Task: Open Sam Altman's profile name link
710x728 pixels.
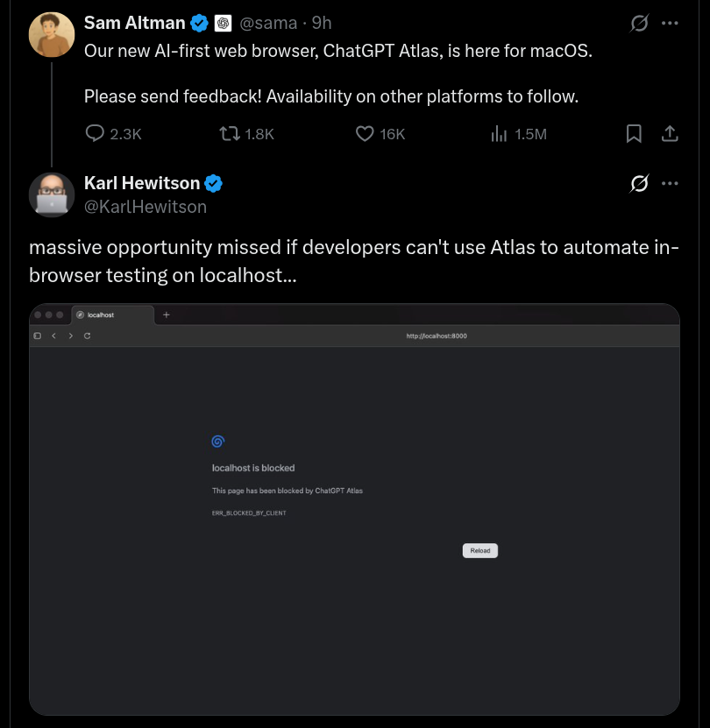Action: pyautogui.click(x=133, y=24)
